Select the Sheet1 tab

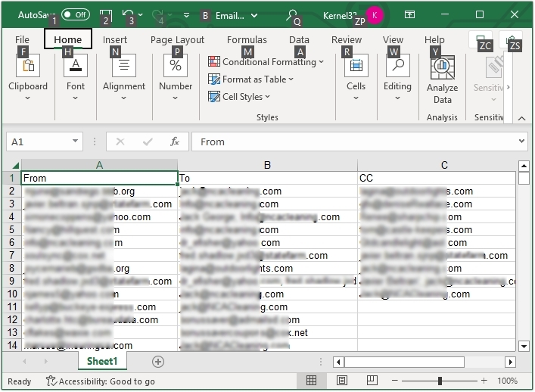click(x=102, y=361)
